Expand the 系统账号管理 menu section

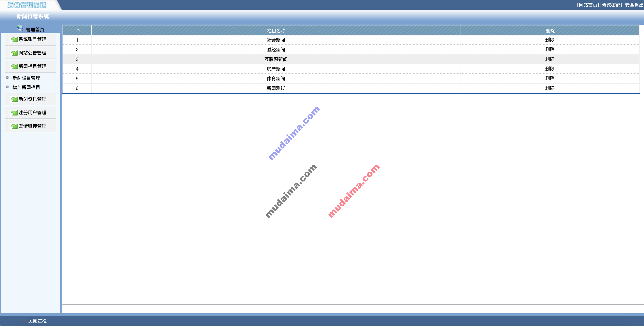click(33, 39)
